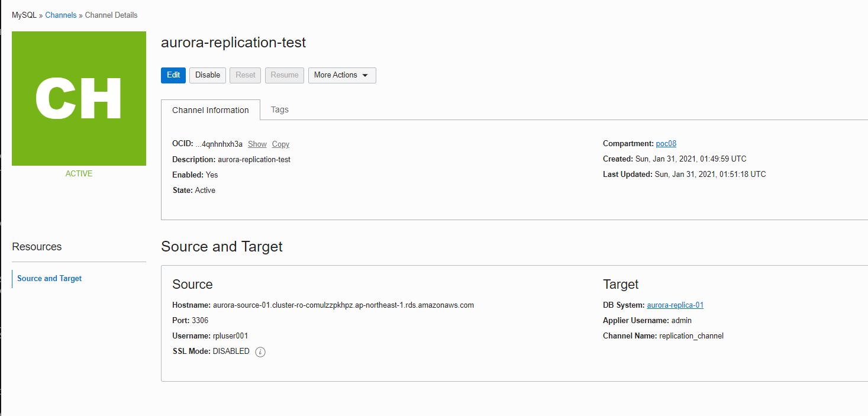Show the full OCID
The height and width of the screenshot is (416, 868).
257,144
